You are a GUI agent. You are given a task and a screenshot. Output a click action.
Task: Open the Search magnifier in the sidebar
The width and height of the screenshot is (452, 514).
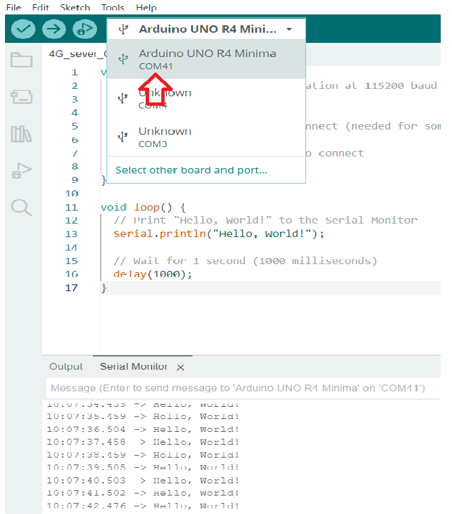point(21,207)
